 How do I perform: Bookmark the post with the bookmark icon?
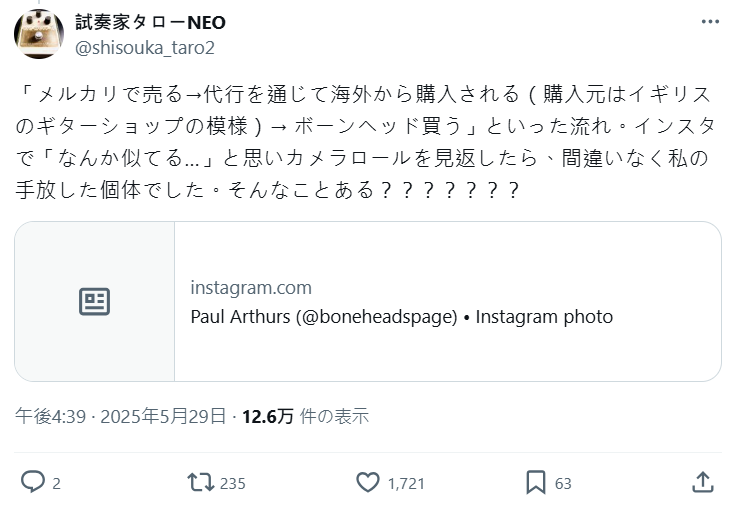(536, 482)
